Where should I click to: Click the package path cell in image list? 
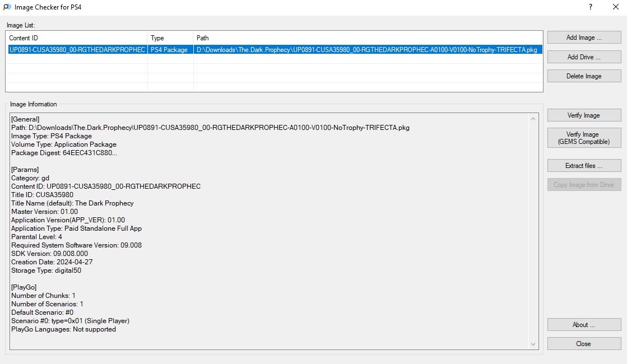[x=368, y=49]
